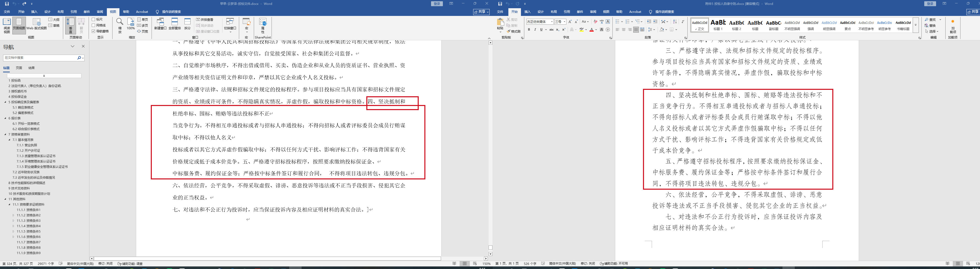Click the 查找 find button
This screenshot has width=980, height=269.
point(930,19)
